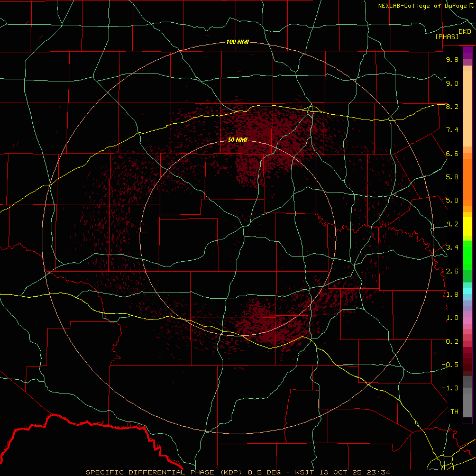Click the -0.5 legend value

click(450, 365)
